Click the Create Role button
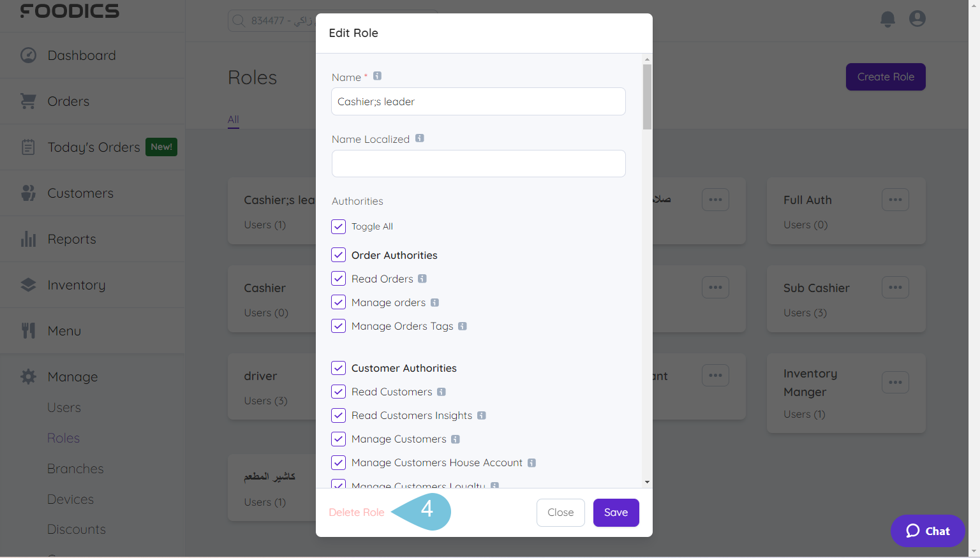 [886, 77]
